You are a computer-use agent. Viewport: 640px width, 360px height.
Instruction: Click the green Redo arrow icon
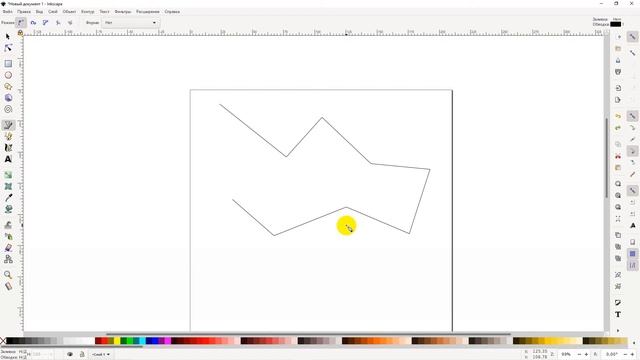[x=618, y=128]
